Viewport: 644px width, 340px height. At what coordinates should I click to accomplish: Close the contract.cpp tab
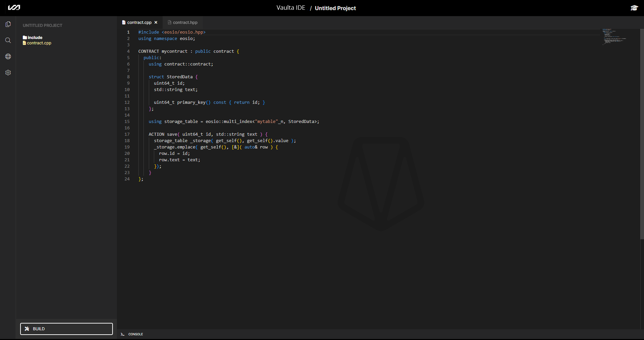(156, 22)
